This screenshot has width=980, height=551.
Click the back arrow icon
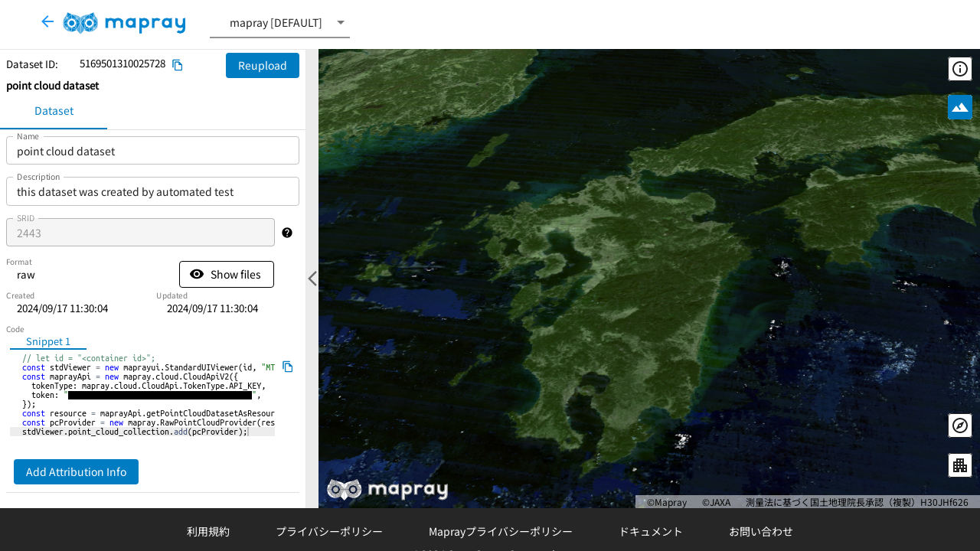(47, 22)
